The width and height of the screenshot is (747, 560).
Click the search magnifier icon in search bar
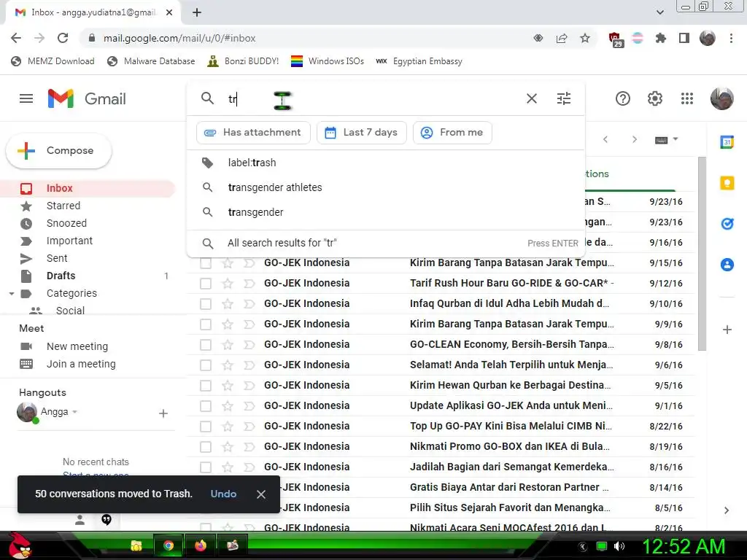207,98
